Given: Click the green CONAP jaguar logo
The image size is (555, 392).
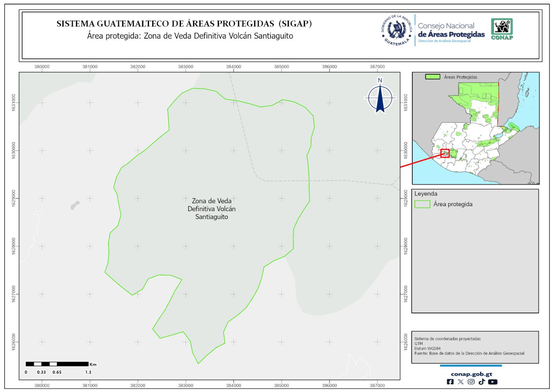Looking at the screenshot, I should click(502, 29).
